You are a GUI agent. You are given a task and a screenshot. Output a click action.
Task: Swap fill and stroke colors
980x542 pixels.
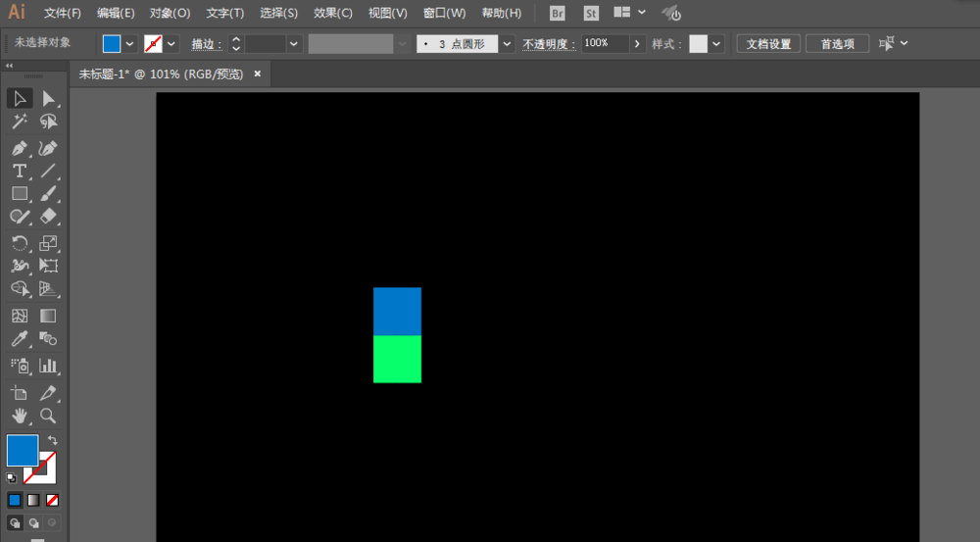point(53,440)
